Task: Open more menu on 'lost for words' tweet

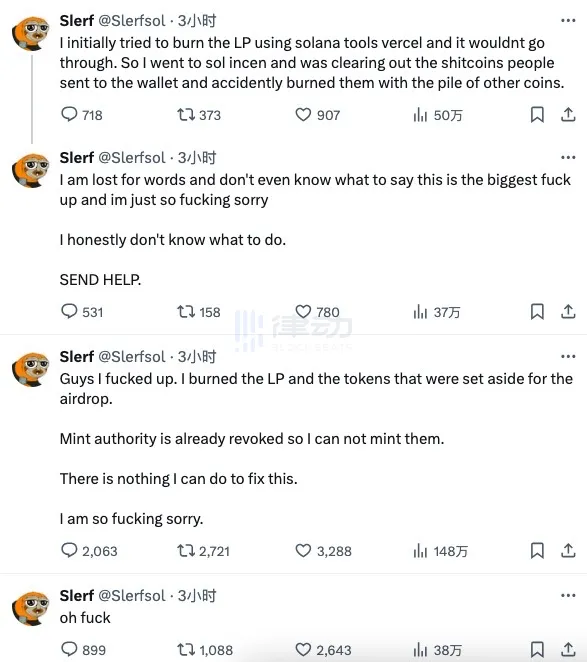Action: click(x=568, y=157)
